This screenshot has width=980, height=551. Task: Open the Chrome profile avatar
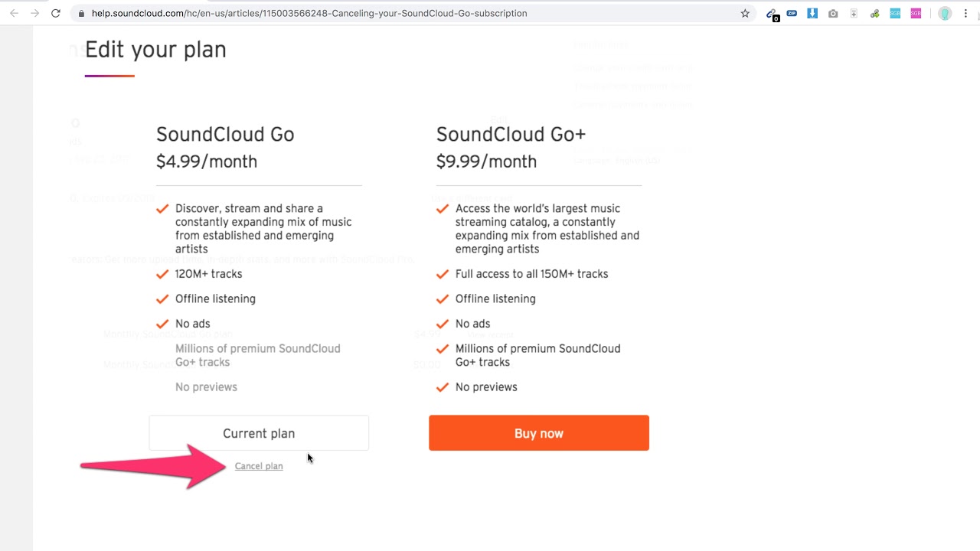coord(945,13)
